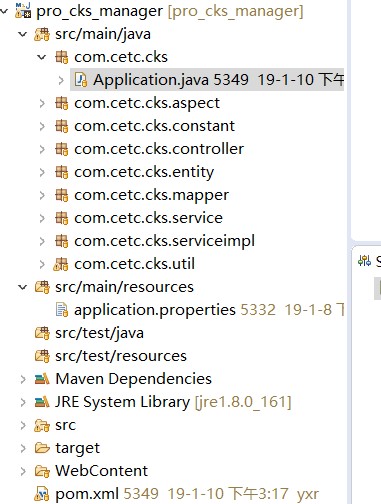The height and width of the screenshot is (504, 381).
Task: Select the pom.xml label
Action: point(87,494)
